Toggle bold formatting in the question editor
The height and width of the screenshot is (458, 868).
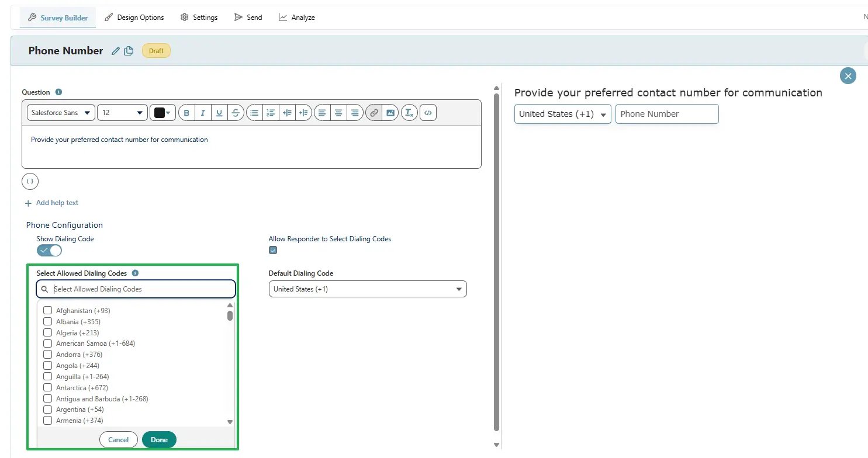(x=186, y=113)
